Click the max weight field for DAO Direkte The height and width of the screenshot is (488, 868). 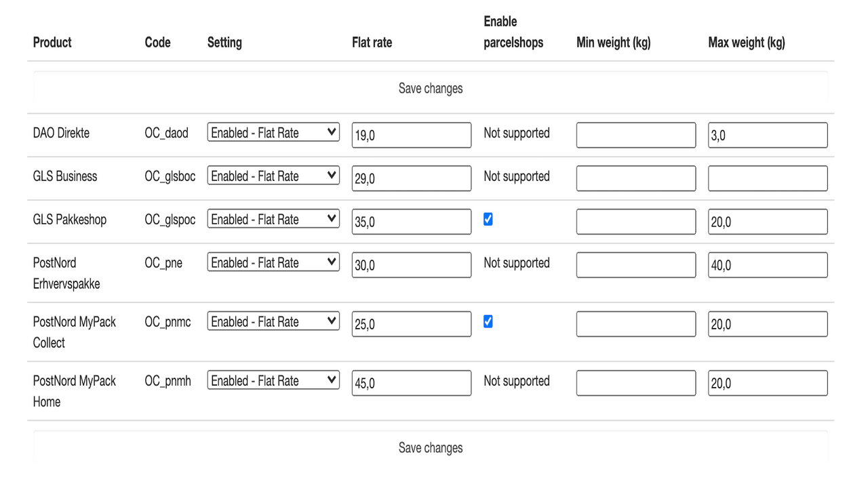tap(767, 135)
